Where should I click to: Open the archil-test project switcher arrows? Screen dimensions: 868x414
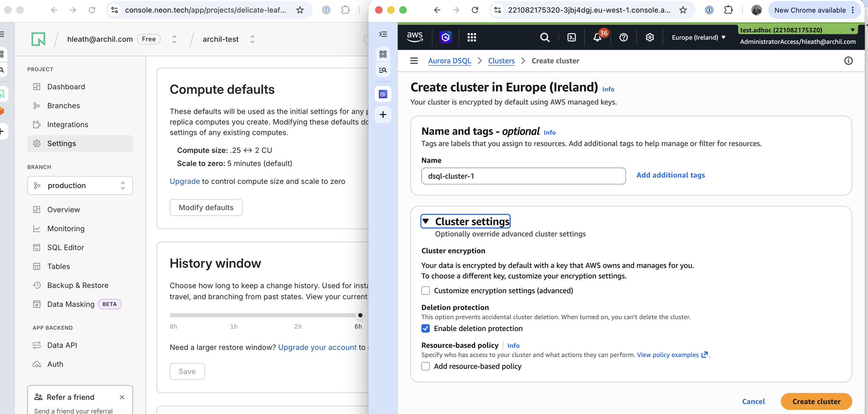[x=252, y=39]
